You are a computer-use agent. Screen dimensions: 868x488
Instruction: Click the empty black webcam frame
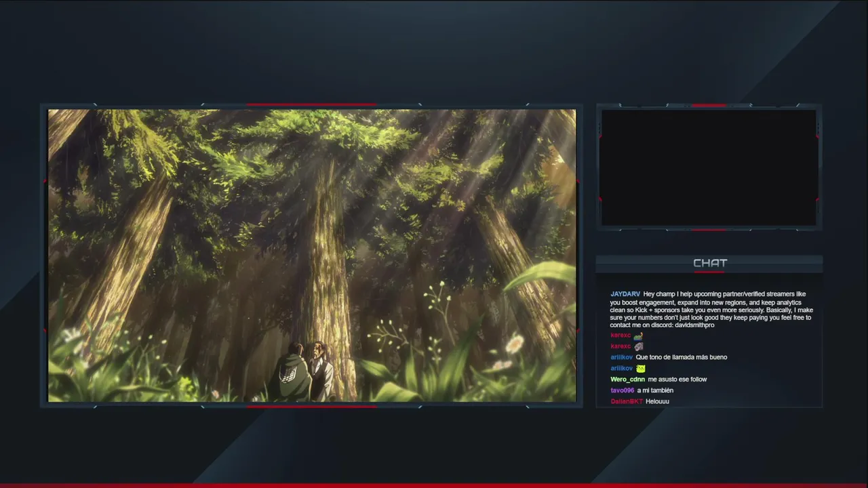[x=709, y=167]
